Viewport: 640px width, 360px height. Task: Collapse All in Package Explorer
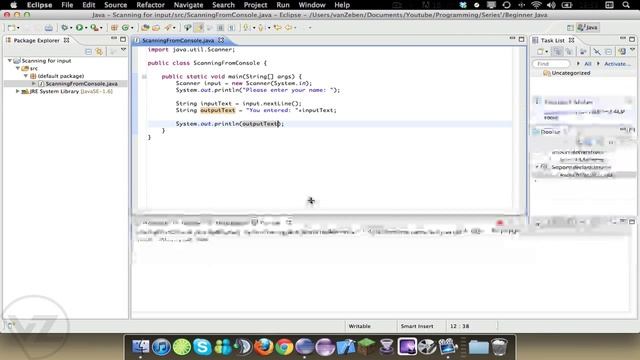pyautogui.click(x=88, y=51)
